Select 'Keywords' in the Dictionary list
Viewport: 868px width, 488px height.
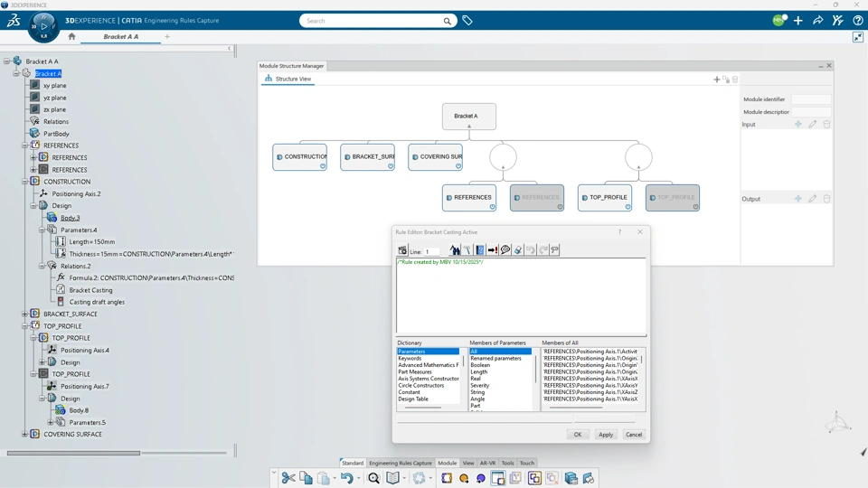[x=410, y=359]
